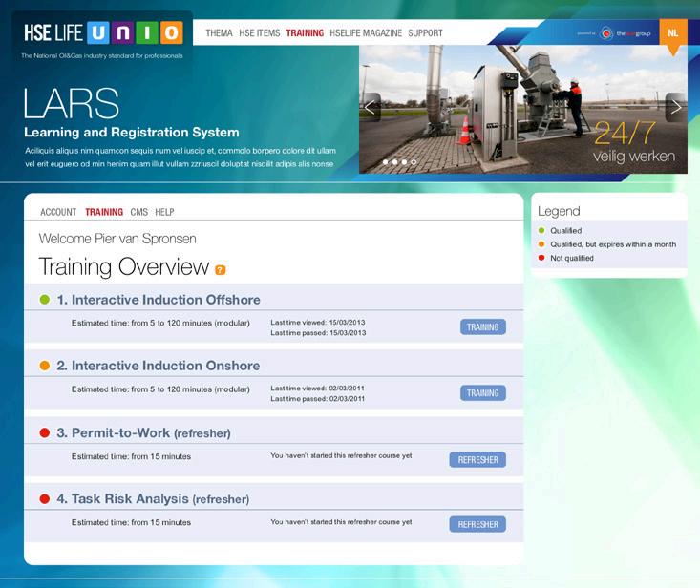Click 'Last time passed: 02/03/2011' text
This screenshot has width=700, height=588.
tap(317, 399)
